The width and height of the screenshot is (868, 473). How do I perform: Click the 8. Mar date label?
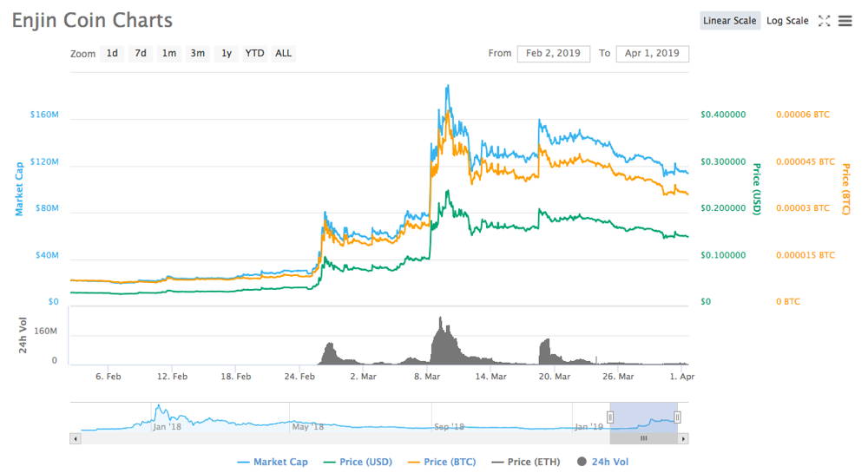[x=427, y=376]
